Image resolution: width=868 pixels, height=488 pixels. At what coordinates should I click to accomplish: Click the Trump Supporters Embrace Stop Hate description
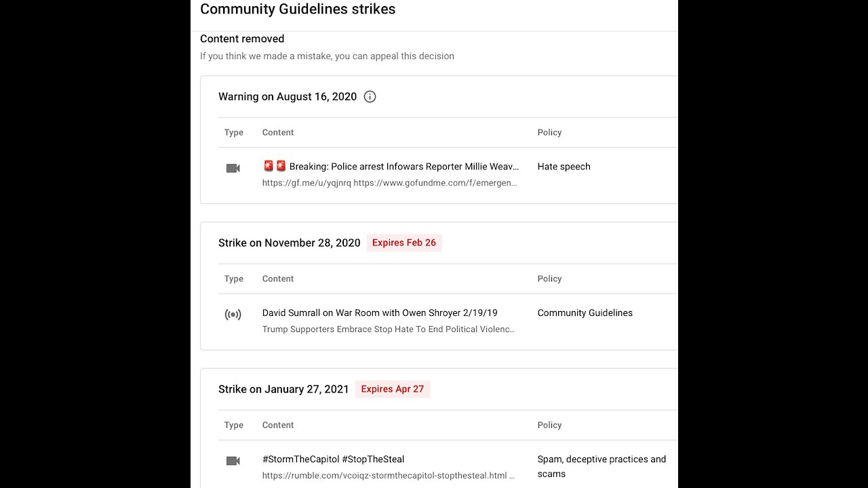[389, 329]
